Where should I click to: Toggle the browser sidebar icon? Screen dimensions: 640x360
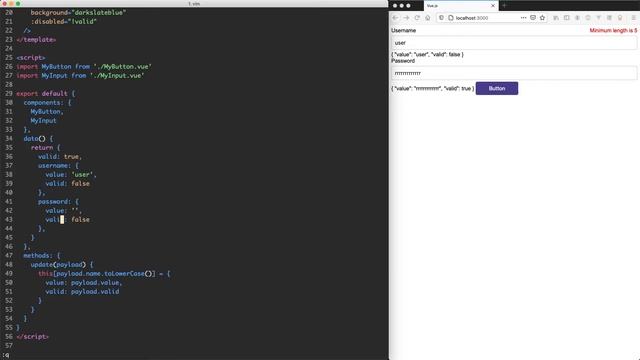567,18
